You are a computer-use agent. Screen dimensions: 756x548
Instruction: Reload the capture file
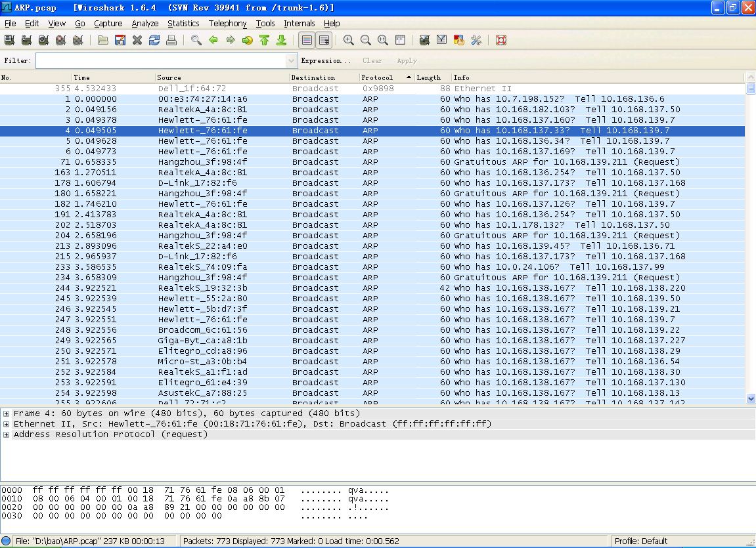pyautogui.click(x=154, y=40)
